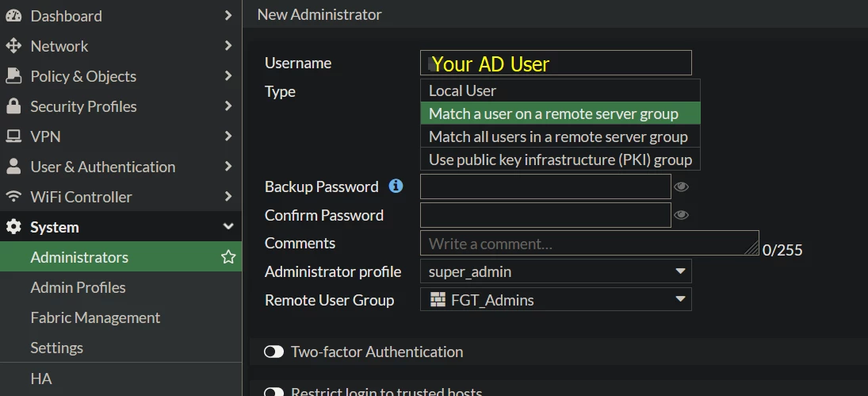Click the Confirm Password field

(x=546, y=215)
